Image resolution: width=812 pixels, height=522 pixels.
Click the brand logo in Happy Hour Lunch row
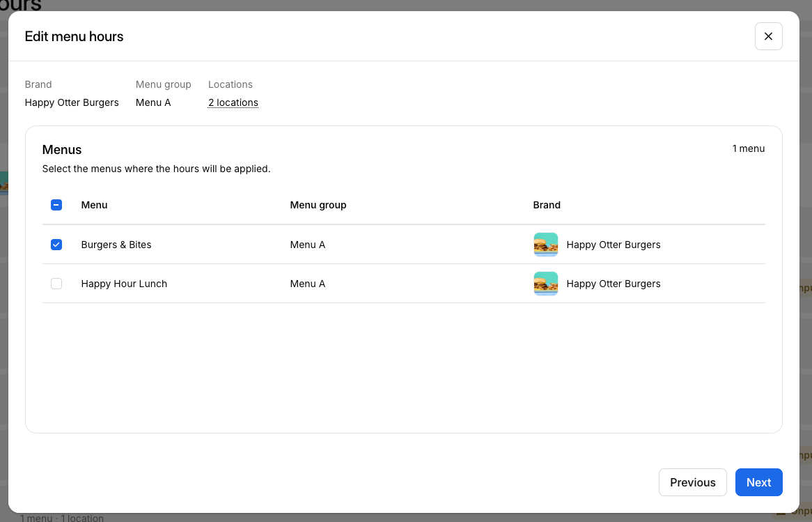click(x=545, y=284)
